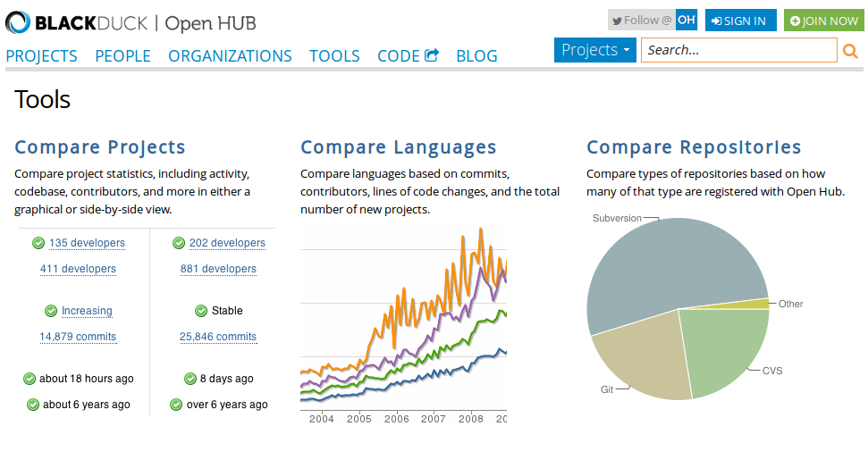Image resolution: width=868 pixels, height=451 pixels.
Task: Click the 2006 axis label on chart
Action: 396,420
